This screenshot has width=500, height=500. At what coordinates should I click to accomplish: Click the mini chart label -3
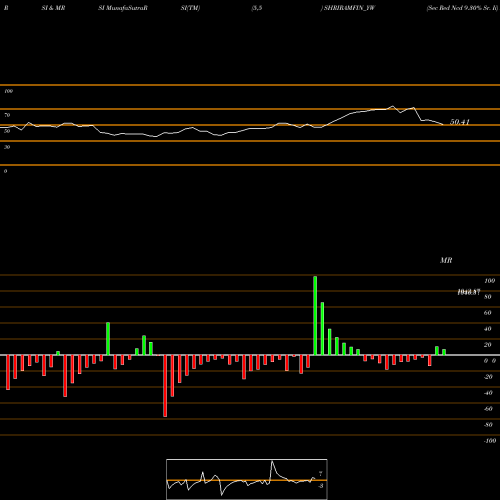click(321, 486)
